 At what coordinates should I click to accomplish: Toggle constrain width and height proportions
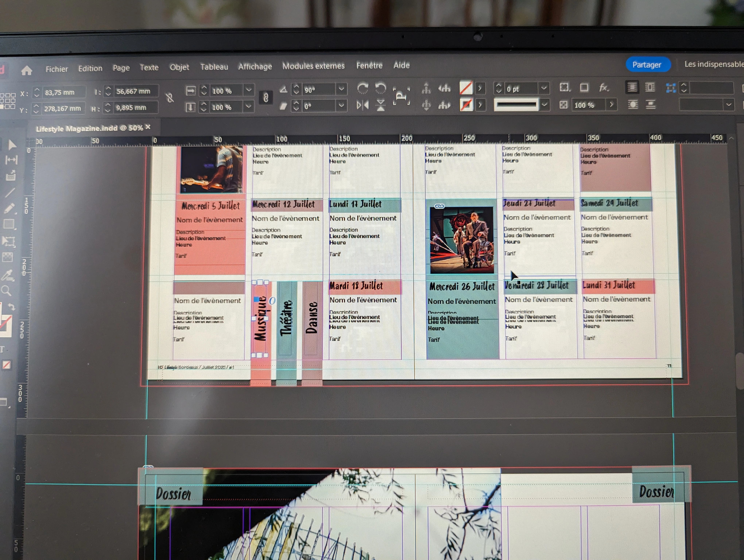click(170, 98)
